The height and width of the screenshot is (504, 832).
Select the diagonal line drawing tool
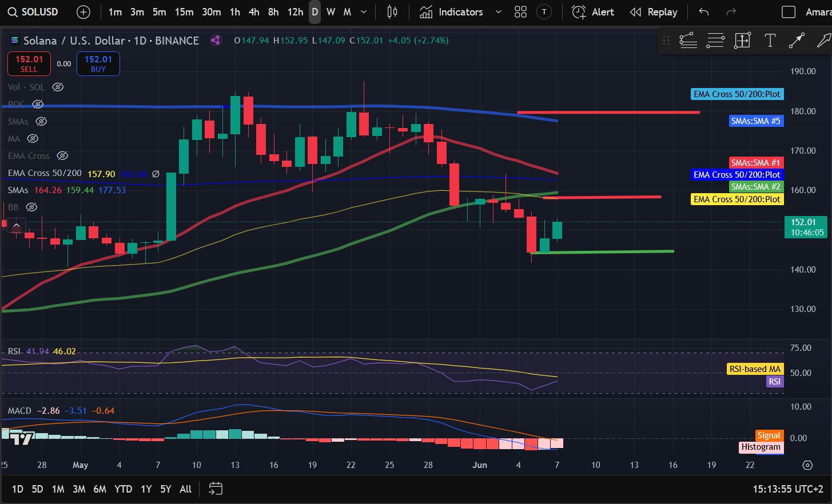[x=797, y=41]
